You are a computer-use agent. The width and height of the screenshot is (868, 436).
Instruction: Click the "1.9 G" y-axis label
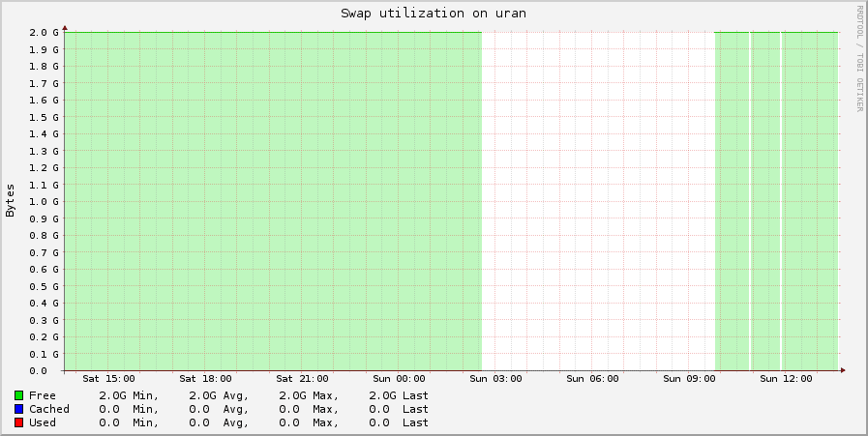tap(45, 49)
